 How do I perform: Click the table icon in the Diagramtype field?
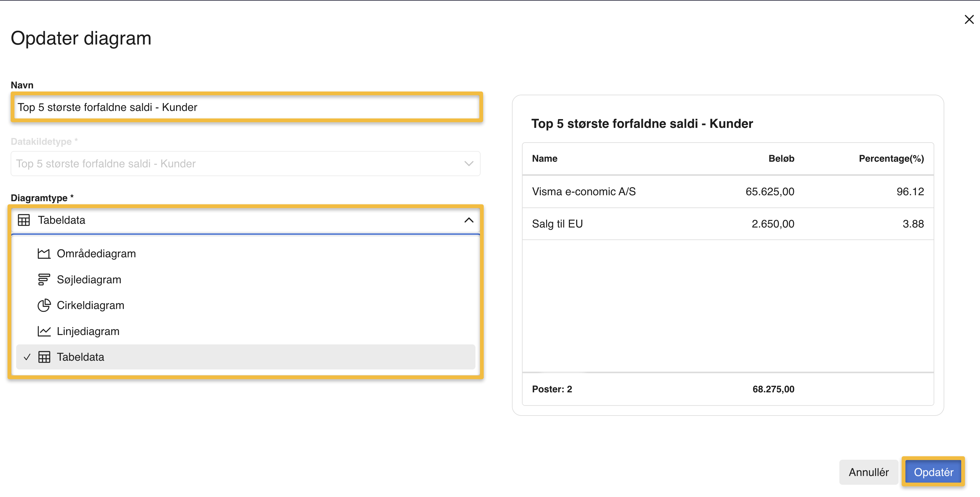tap(23, 220)
